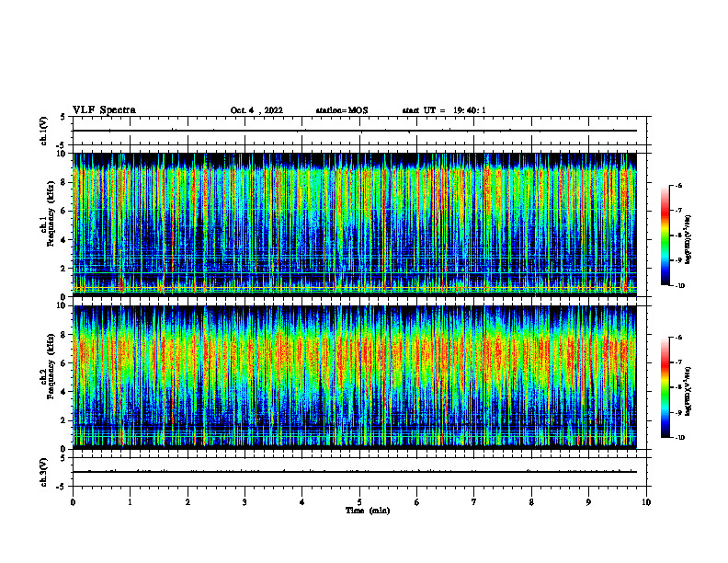
Task: Click the time axis tick label "2"
Action: pyautogui.click(x=188, y=502)
